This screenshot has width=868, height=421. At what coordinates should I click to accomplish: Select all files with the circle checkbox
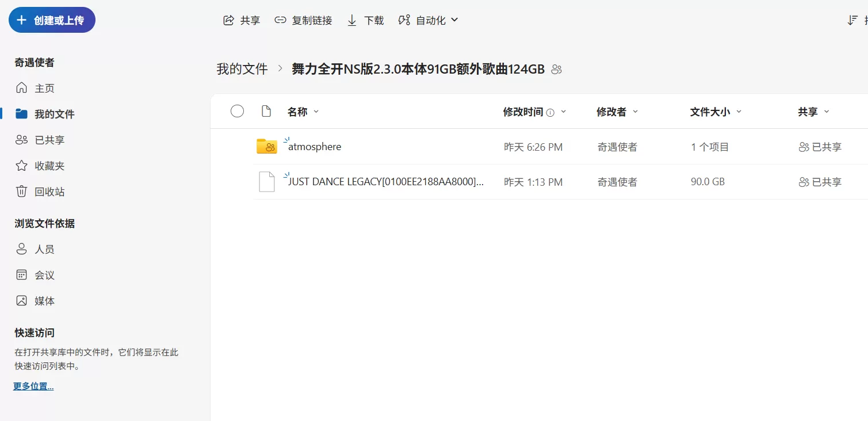[237, 111]
